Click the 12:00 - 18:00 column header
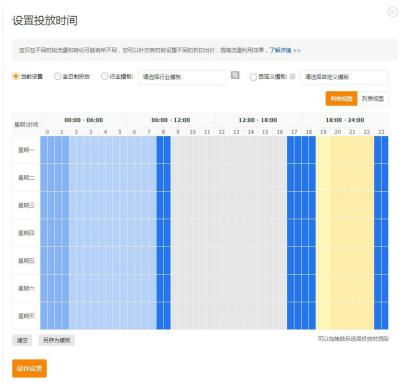Viewport: 400px width, 383px height. 258,120
